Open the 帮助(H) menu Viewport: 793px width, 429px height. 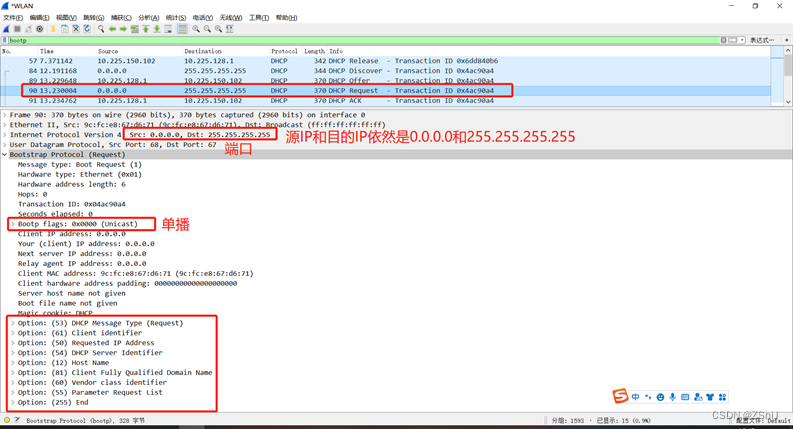(x=286, y=18)
